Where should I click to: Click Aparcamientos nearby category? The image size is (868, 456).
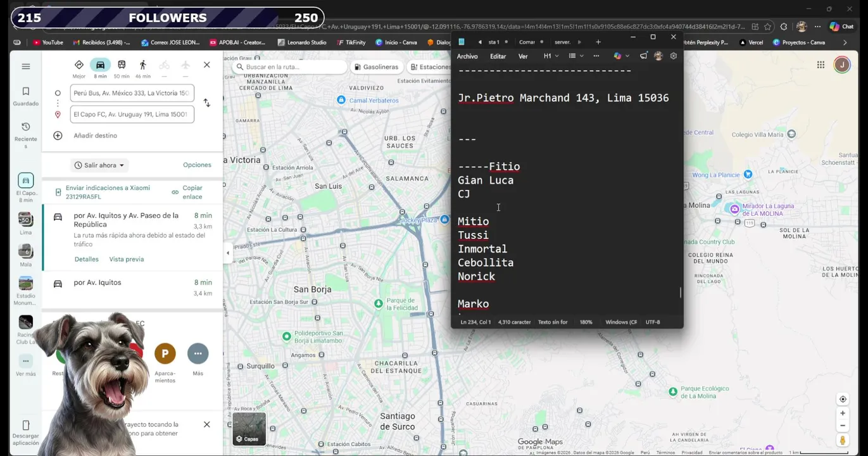click(x=165, y=363)
